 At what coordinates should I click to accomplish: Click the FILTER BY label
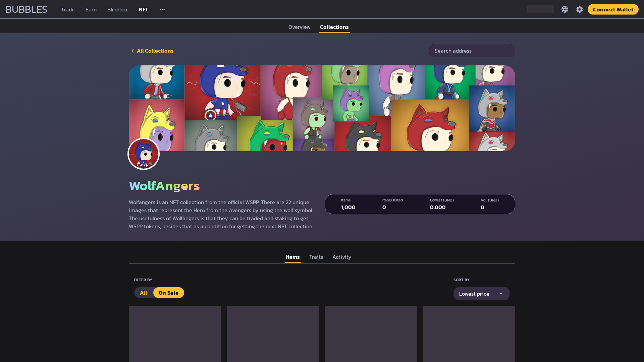pyautogui.click(x=143, y=280)
